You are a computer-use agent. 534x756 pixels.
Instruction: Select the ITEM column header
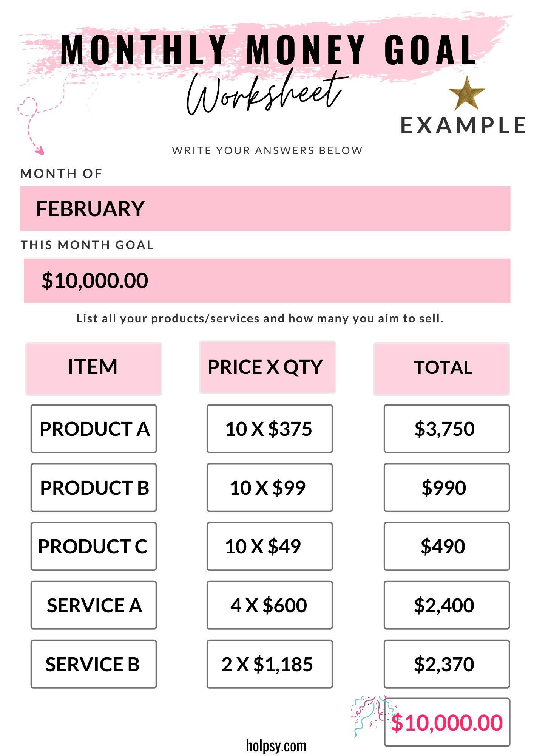coord(94,369)
